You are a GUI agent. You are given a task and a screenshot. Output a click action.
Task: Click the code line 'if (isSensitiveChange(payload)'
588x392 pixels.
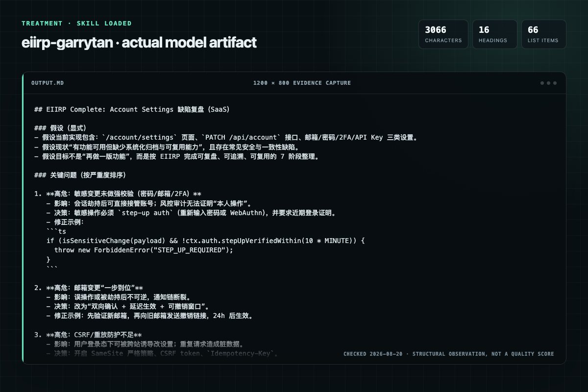coord(206,241)
